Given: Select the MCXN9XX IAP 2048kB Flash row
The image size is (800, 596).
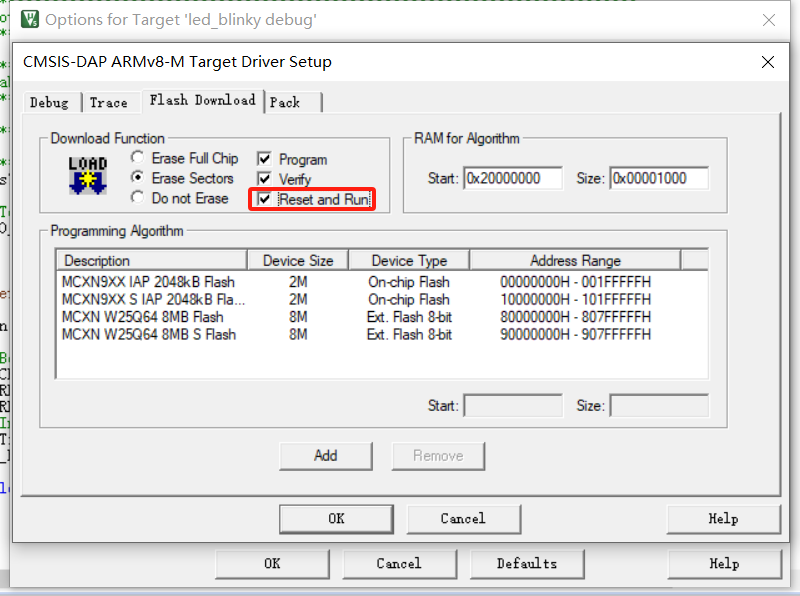Looking at the screenshot, I should 382,282.
